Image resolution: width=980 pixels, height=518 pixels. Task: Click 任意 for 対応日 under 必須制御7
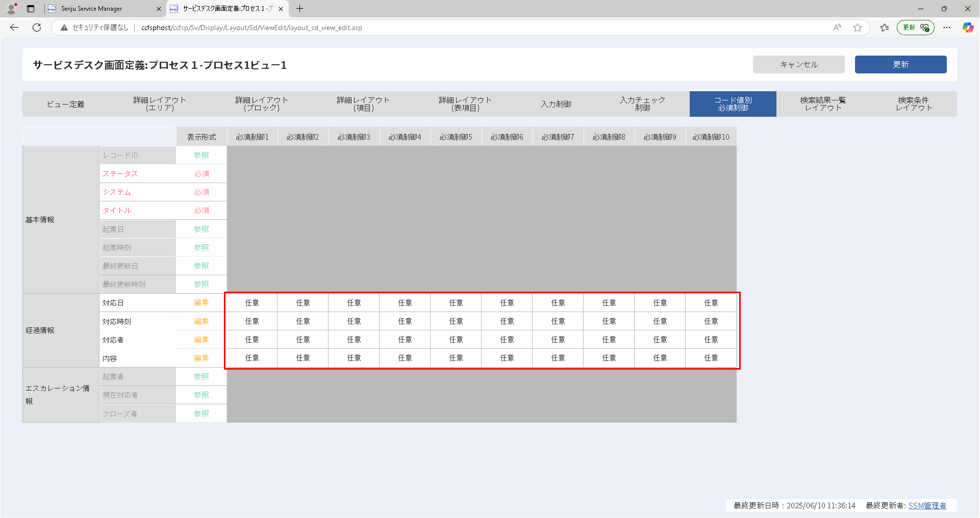click(558, 303)
